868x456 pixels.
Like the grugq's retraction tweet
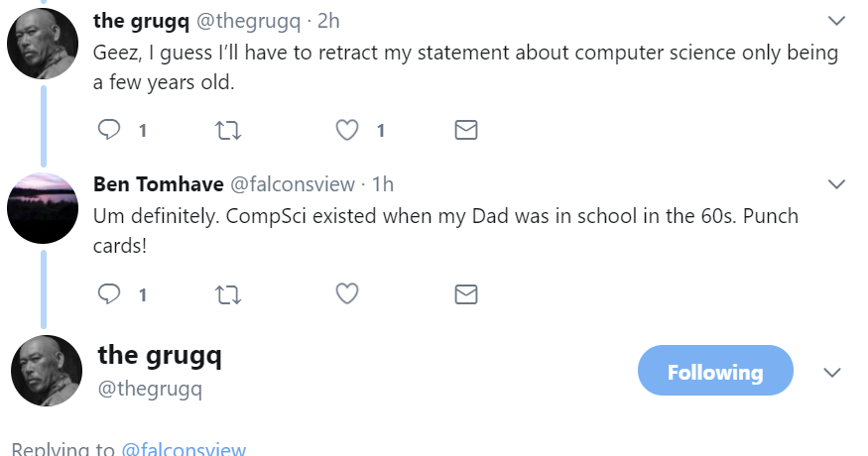(x=346, y=130)
